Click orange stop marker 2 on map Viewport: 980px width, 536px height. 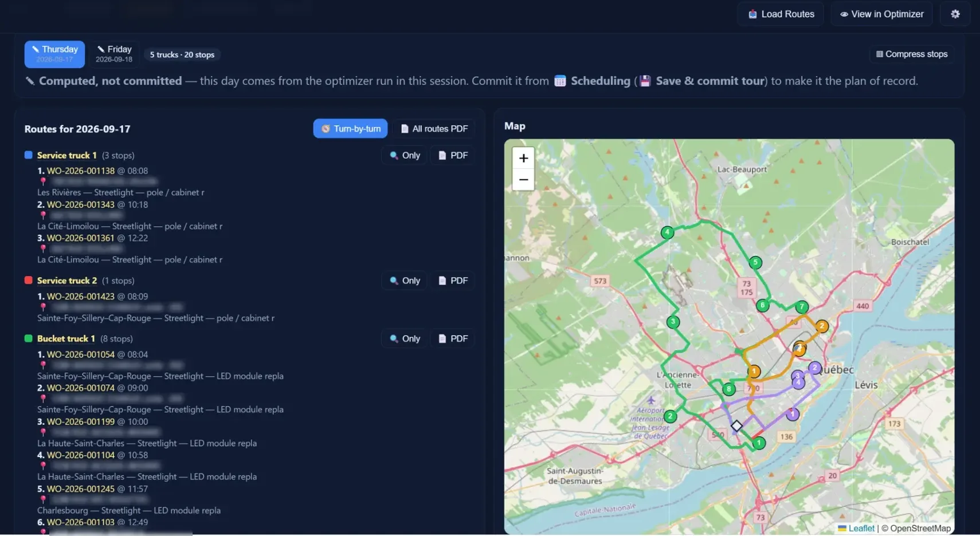point(822,326)
